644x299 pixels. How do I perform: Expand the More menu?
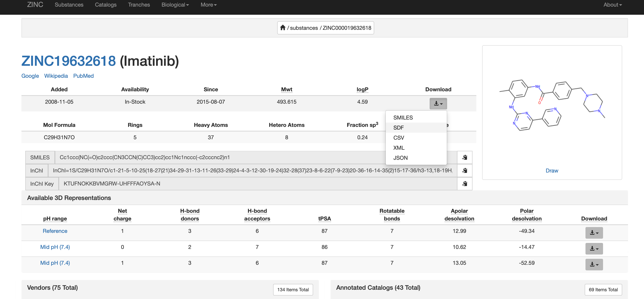tap(208, 5)
